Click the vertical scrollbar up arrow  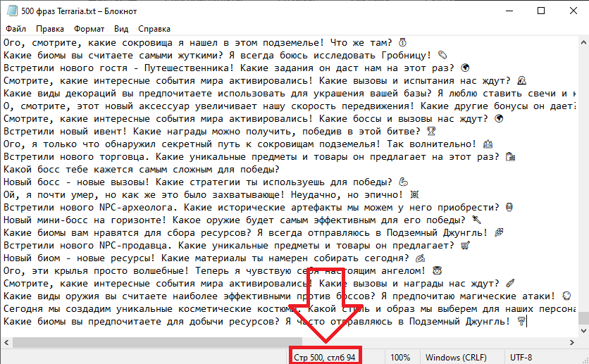(584, 42)
